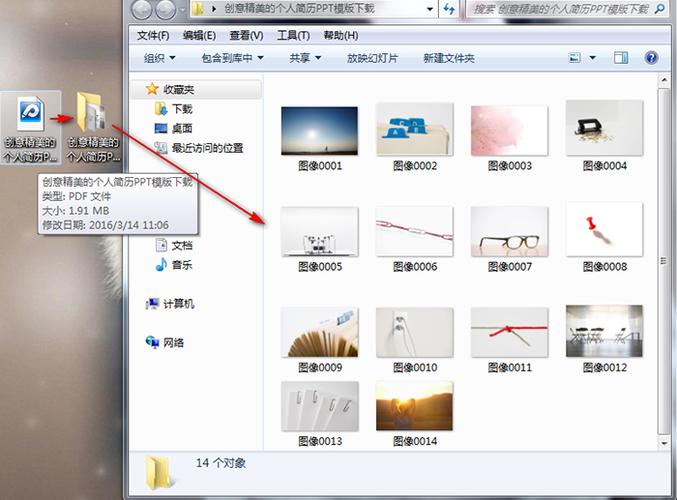Expand the 组织 dropdown
677x500 pixels.
tap(159, 58)
